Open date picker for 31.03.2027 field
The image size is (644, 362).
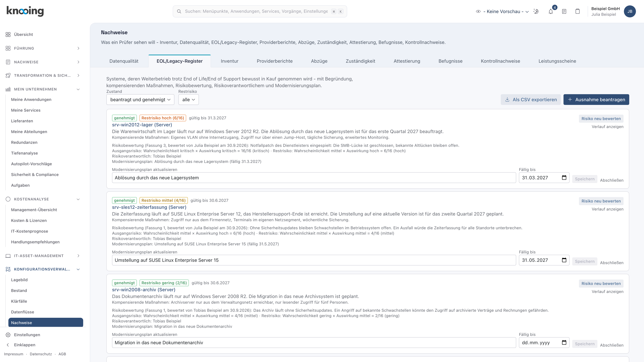[x=564, y=178]
